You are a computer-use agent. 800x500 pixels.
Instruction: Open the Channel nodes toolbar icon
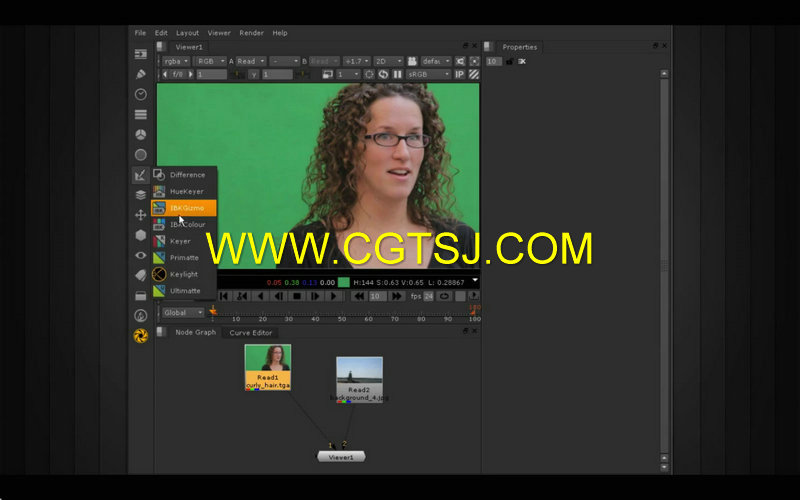coord(140,114)
